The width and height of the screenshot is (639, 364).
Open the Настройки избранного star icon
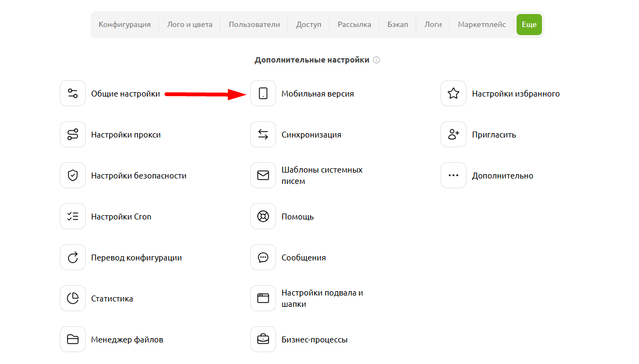point(454,93)
